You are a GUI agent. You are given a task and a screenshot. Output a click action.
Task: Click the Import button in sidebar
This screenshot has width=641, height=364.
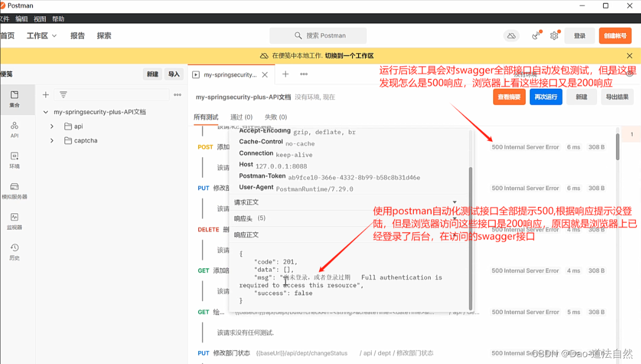174,74
